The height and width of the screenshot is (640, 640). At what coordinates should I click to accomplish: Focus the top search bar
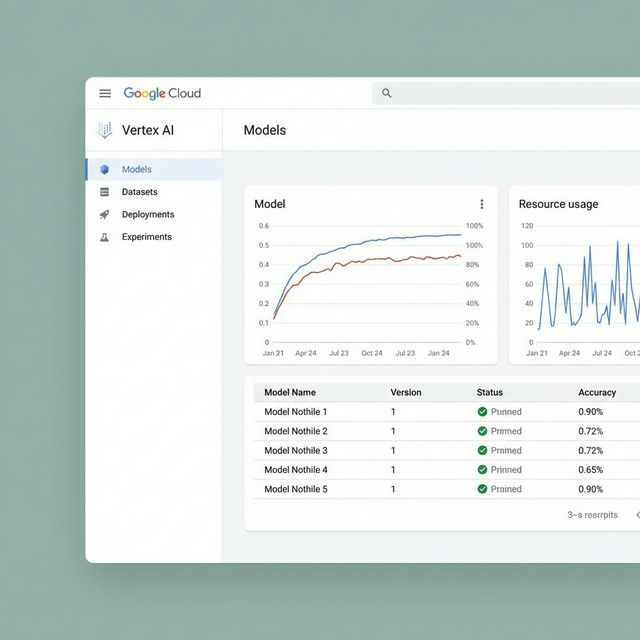506,93
